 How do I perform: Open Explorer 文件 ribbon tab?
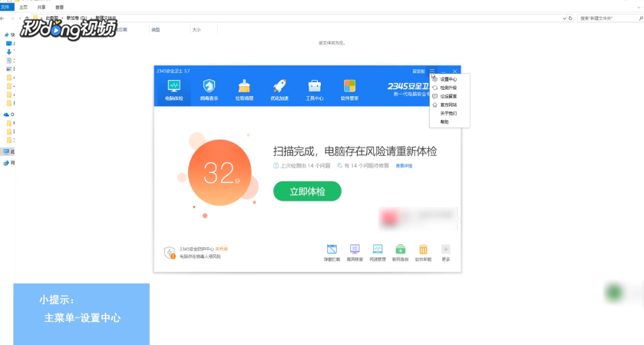[x=5, y=7]
